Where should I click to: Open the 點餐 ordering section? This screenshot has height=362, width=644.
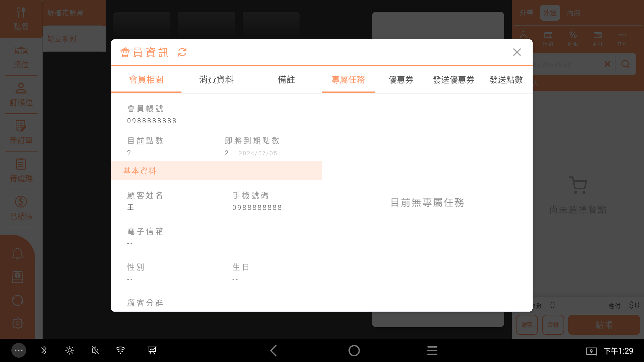[x=21, y=19]
